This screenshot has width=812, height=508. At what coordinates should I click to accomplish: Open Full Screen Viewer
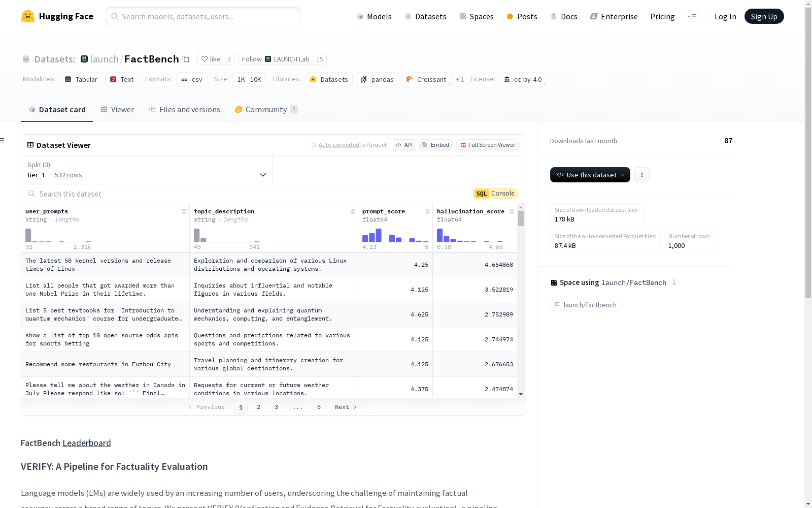(x=487, y=145)
